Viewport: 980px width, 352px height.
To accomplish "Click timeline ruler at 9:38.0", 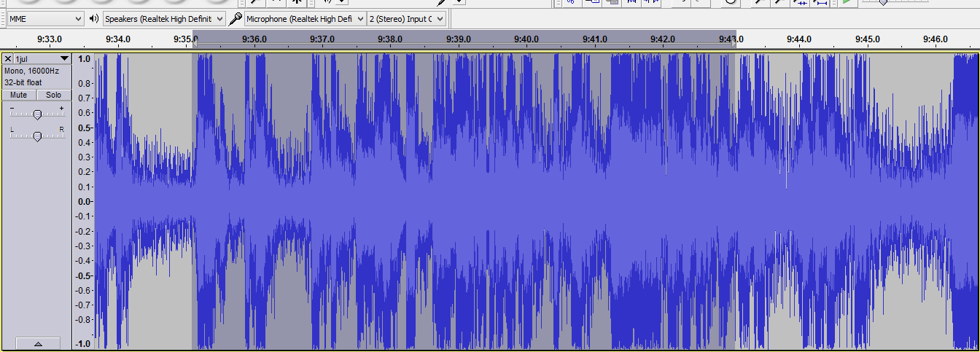I will coord(390,39).
